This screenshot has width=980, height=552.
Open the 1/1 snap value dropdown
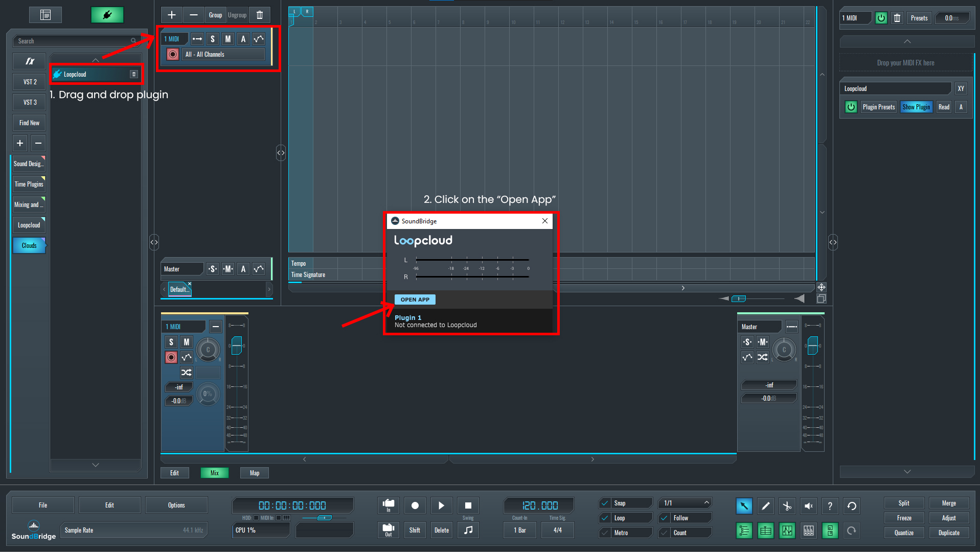(x=685, y=503)
